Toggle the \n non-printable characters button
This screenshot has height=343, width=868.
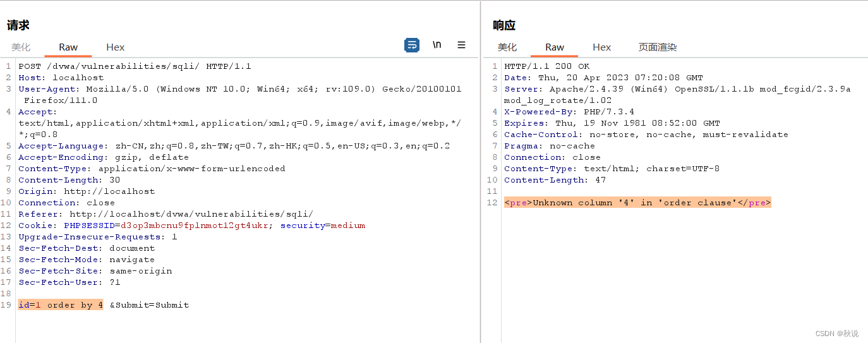(x=437, y=45)
